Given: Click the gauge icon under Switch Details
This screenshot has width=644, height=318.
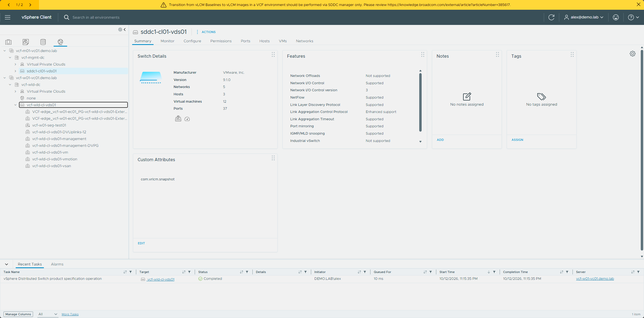Looking at the screenshot, I should coord(187,119).
